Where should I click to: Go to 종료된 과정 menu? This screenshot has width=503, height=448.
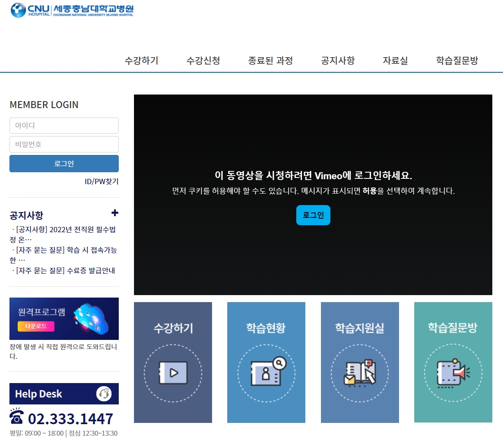pos(270,61)
